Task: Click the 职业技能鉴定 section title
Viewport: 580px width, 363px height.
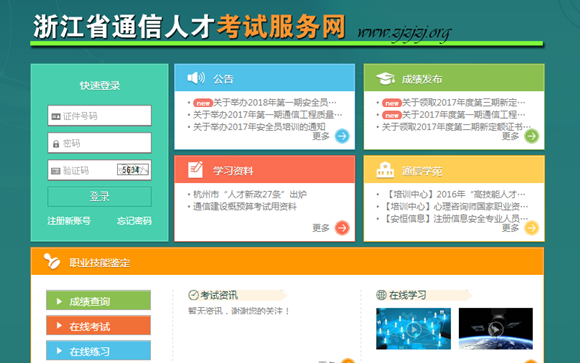Action: point(100,262)
